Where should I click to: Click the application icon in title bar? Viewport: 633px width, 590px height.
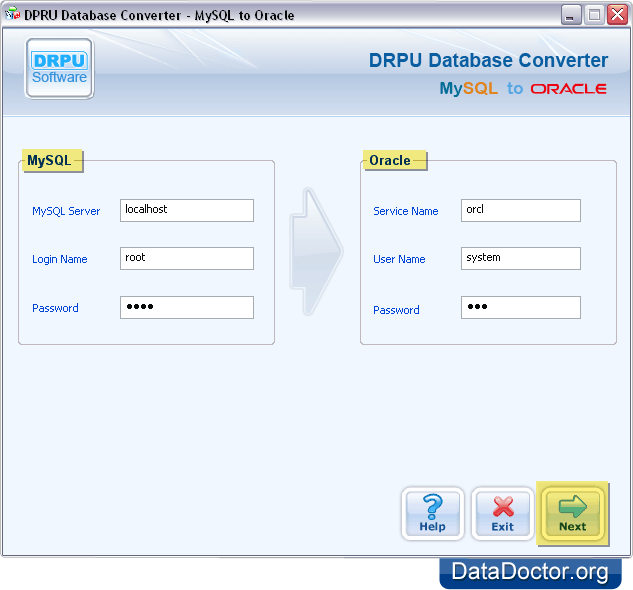[x=12, y=15]
